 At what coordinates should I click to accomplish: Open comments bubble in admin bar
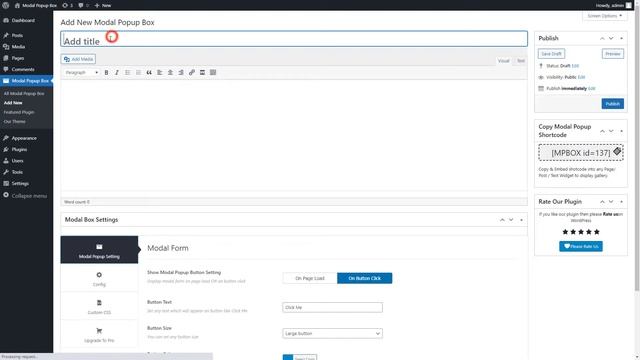click(x=83, y=5)
